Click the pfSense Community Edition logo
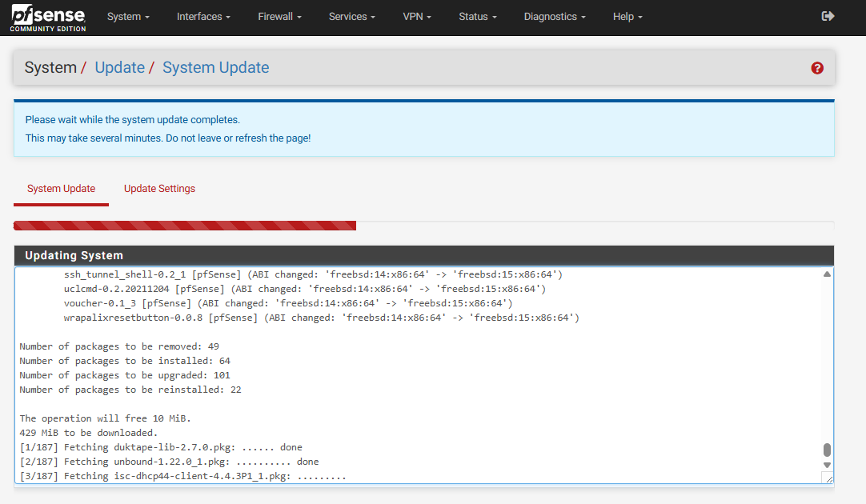The height and width of the screenshot is (504, 866). 48,18
